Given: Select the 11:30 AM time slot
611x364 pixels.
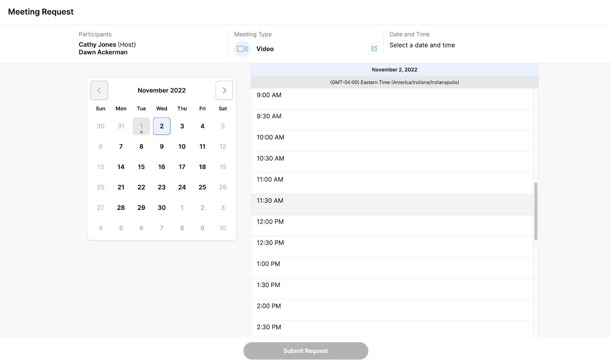Looking at the screenshot, I should 391,204.
